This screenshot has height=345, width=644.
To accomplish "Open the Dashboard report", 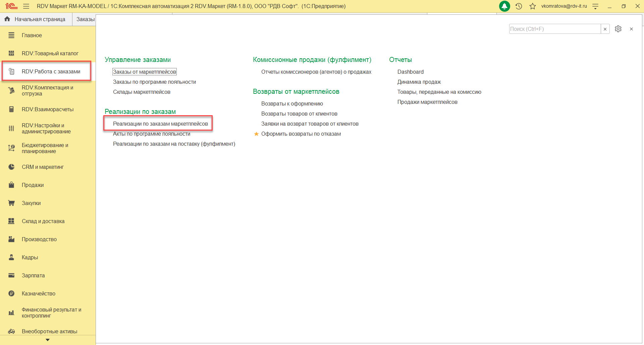I will coord(411,72).
